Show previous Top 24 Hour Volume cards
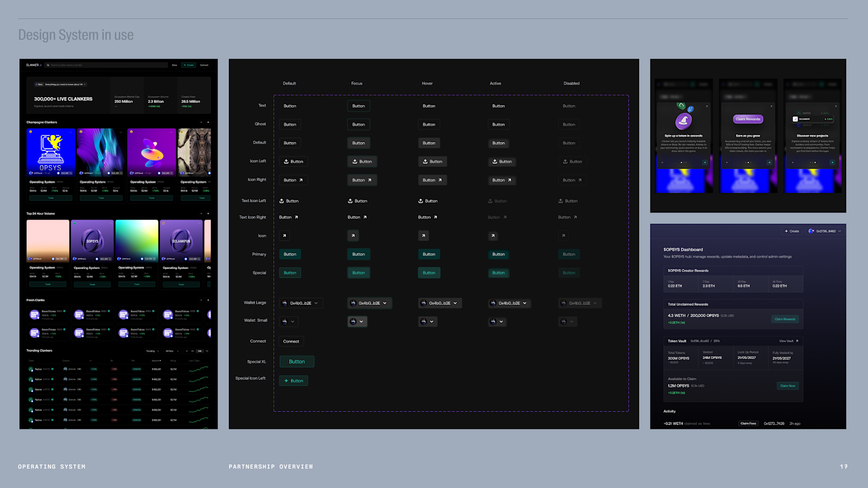Viewport: 868px width, 488px height. 201,214
